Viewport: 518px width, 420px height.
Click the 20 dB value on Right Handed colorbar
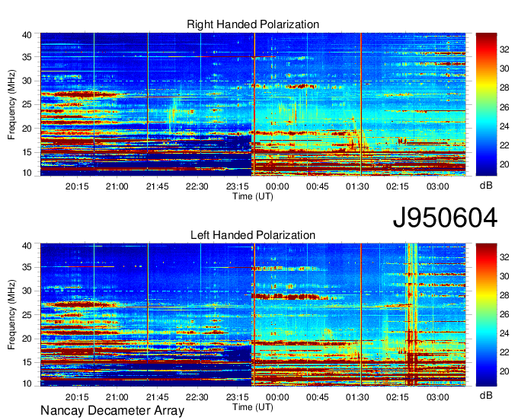pyautogui.click(x=504, y=164)
